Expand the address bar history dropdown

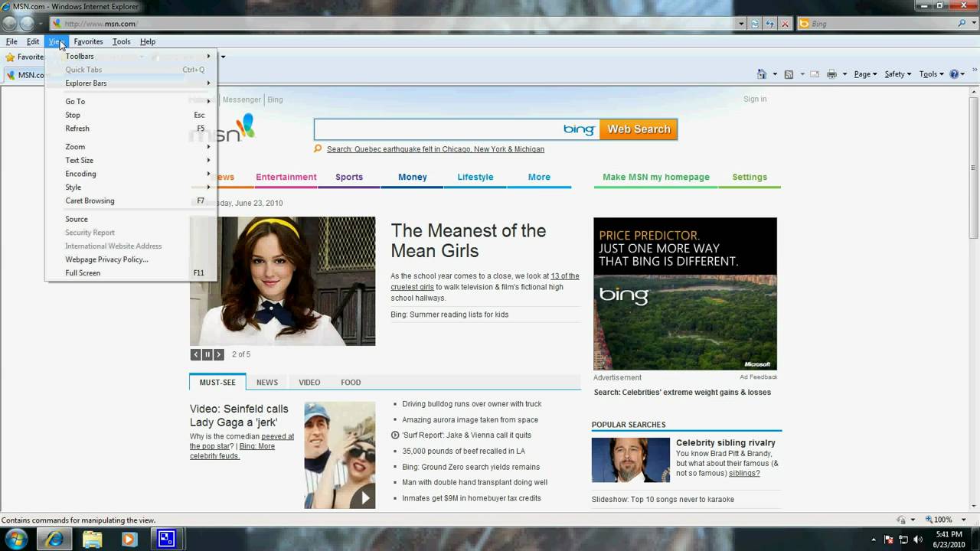741,24
